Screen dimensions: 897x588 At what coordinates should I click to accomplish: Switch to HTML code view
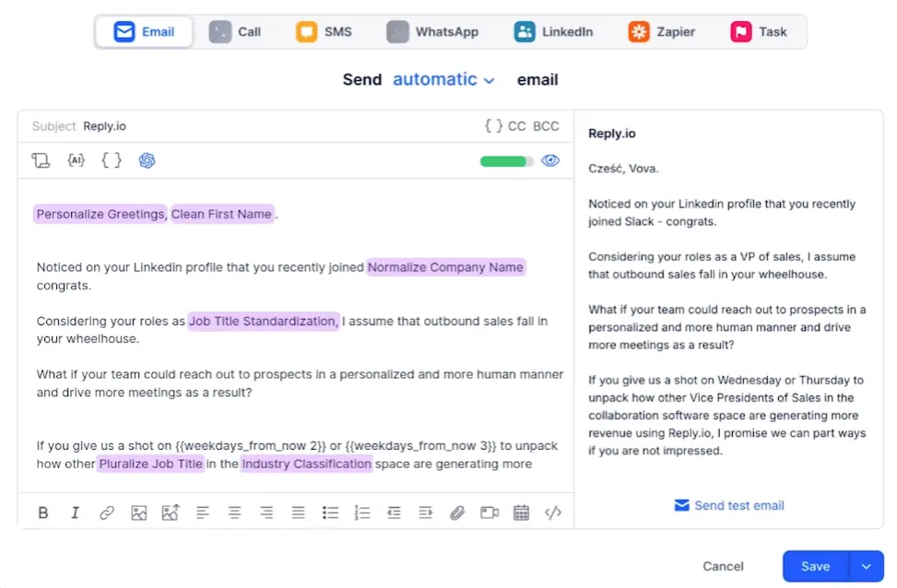point(553,512)
